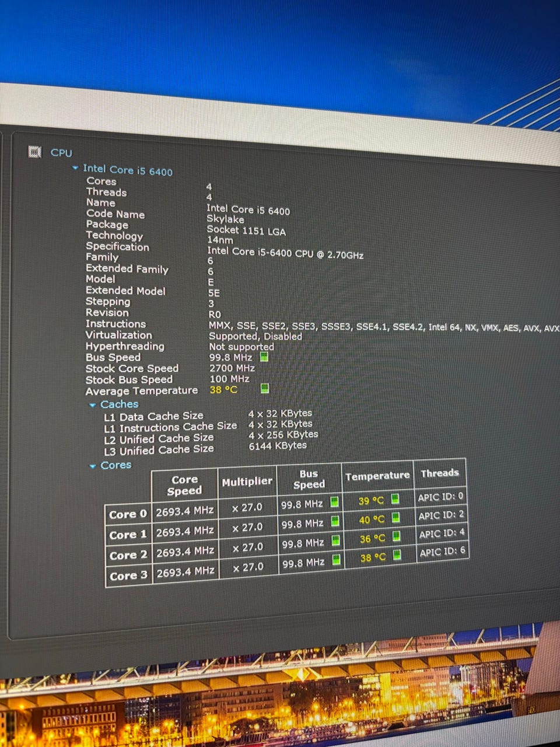Collapse the Caches section arrow
560x747 pixels.
click(93, 405)
